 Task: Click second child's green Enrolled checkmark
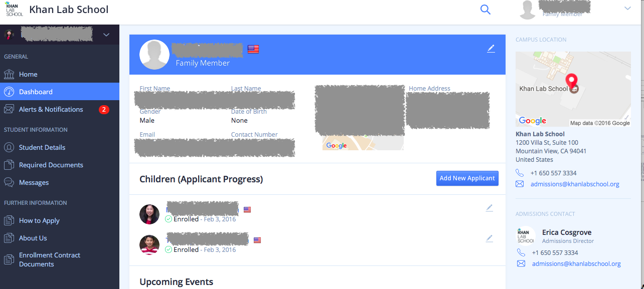click(x=169, y=249)
